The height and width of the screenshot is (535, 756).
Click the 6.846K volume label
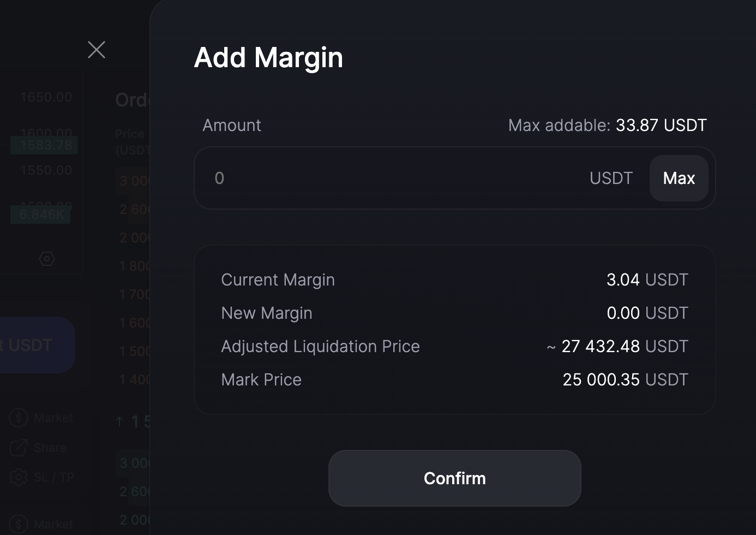(41, 215)
